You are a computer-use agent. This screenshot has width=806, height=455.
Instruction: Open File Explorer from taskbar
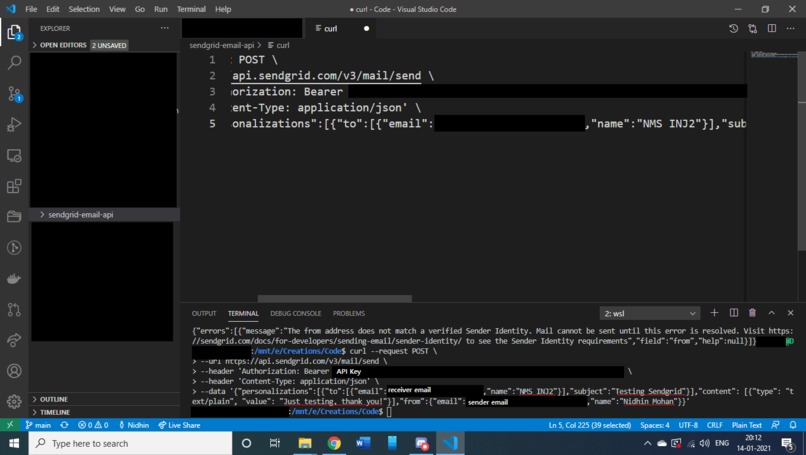[305, 443]
